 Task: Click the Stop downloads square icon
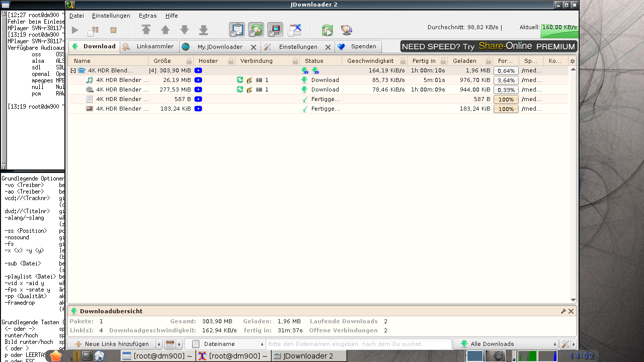click(x=113, y=31)
